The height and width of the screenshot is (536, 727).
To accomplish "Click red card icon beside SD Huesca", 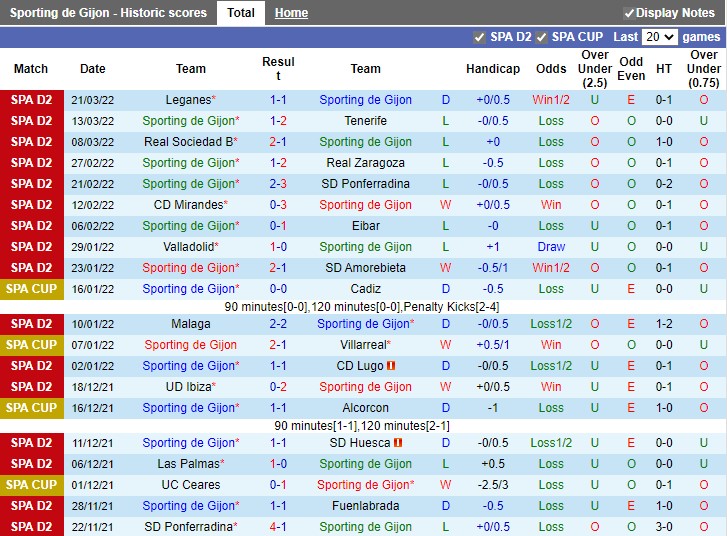I will tap(398, 443).
